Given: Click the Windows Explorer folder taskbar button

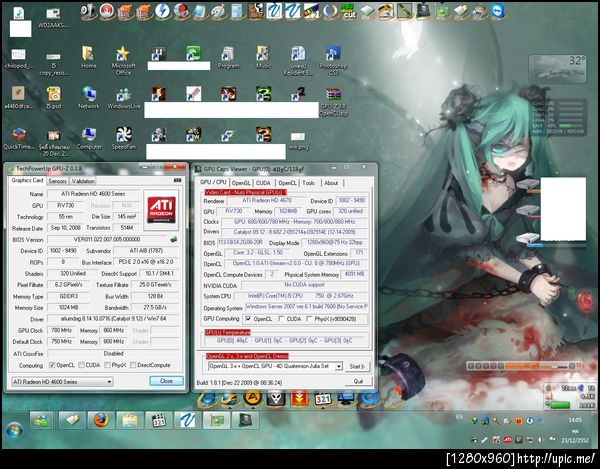Looking at the screenshot, I should [130, 420].
